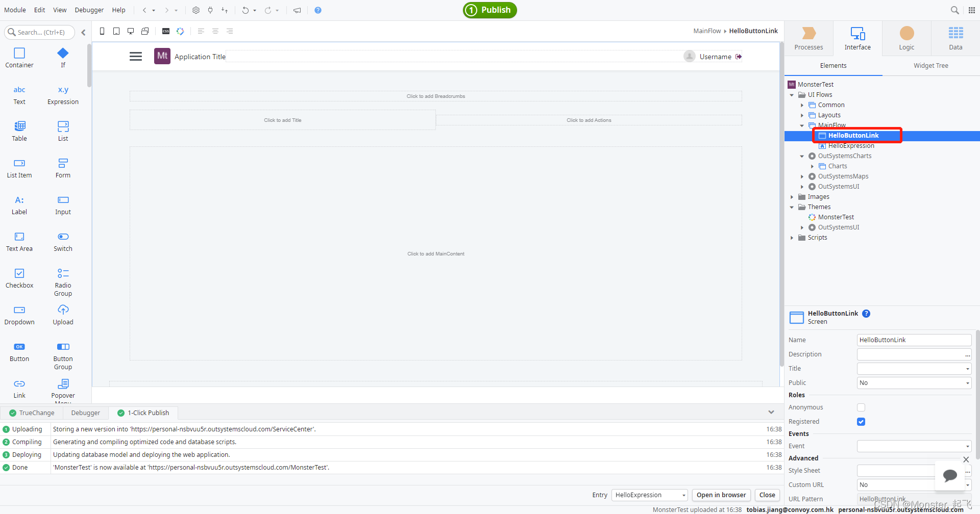
Task: Select the Button Group widget
Action: point(63,356)
